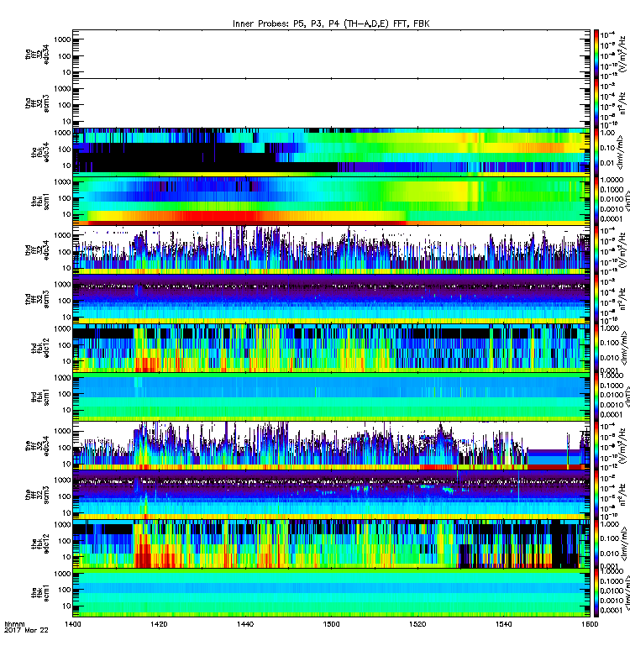Click the '100' tick of thd fbk edc12 panel

click(65, 345)
